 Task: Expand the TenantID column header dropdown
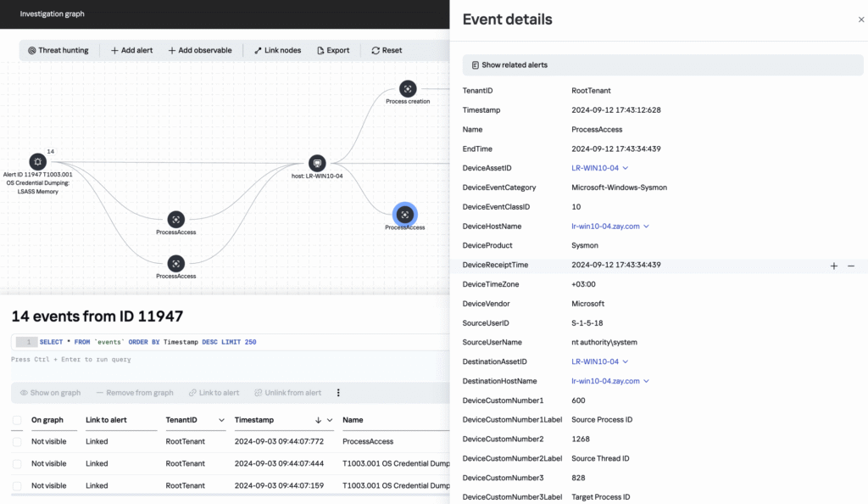221,420
